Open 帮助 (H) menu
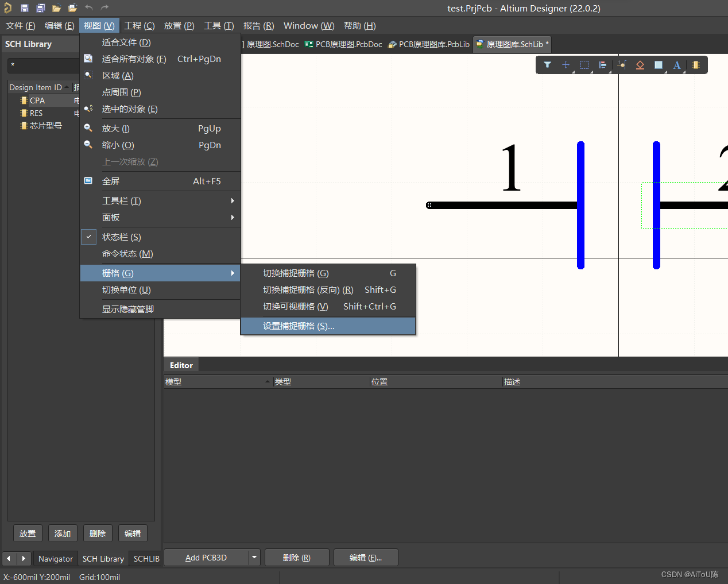Screen dimensions: 728x584 360,26
